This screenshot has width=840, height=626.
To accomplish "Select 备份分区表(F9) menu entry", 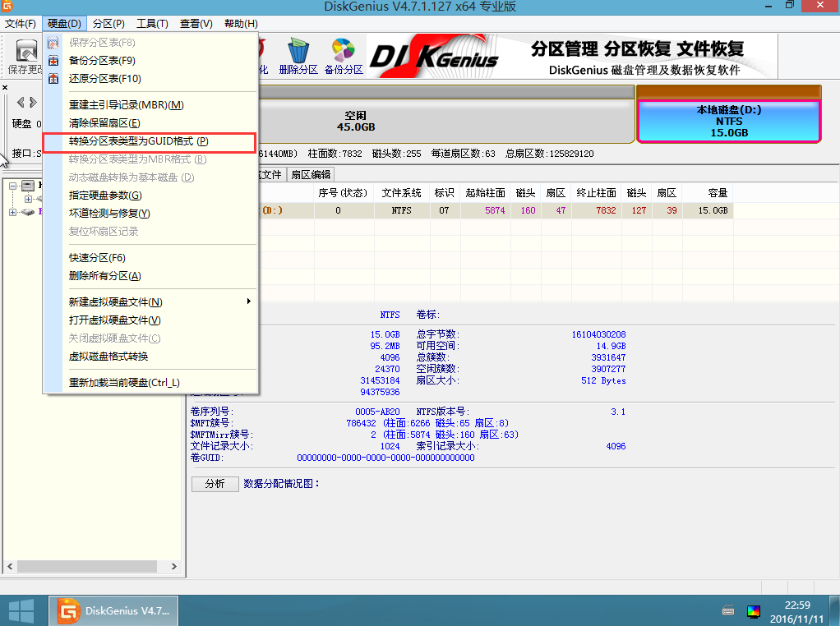I will pyautogui.click(x=150, y=61).
